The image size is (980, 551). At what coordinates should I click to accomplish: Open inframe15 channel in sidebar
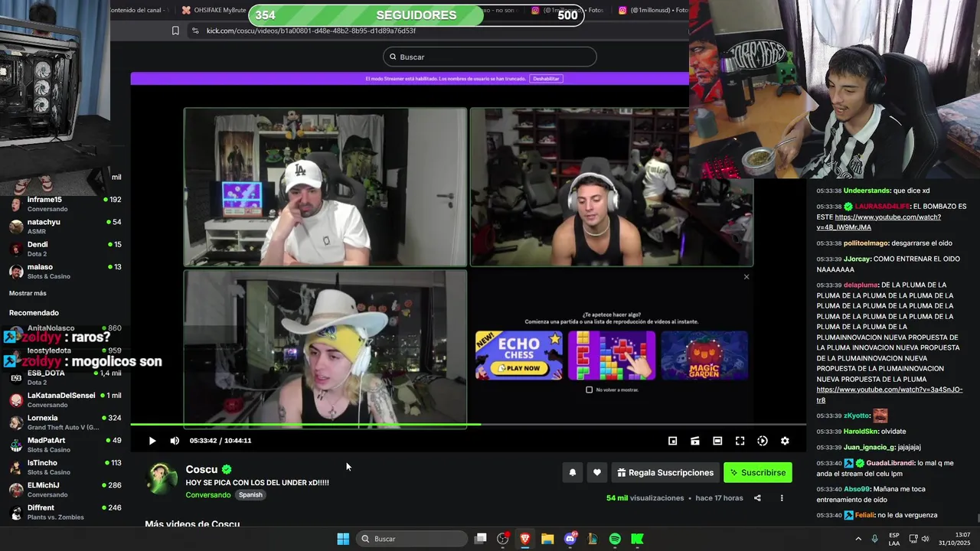click(x=65, y=204)
